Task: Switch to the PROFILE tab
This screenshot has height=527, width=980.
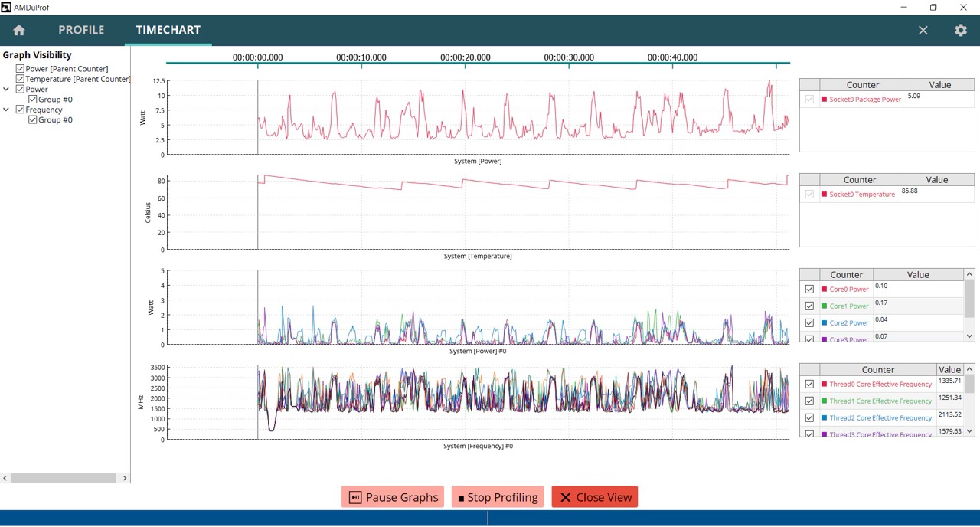Action: click(x=81, y=30)
